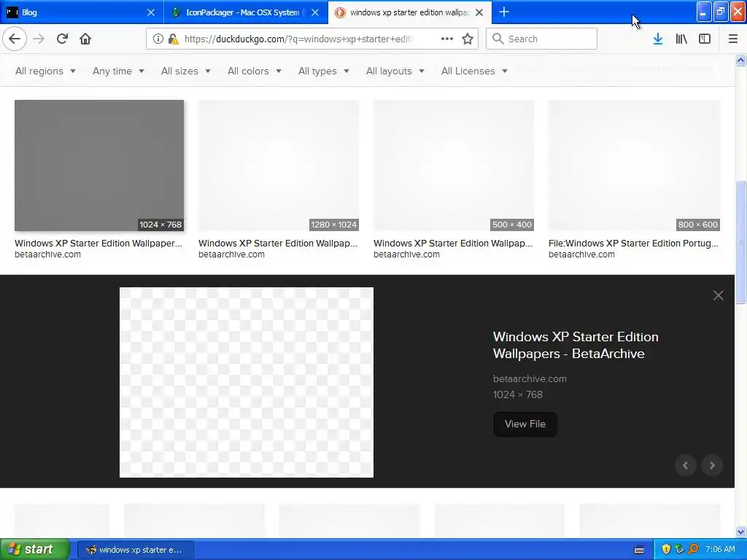Viewport: 747px width, 560px height.
Task: Expand the All Licenses filter
Action: [x=474, y=71]
